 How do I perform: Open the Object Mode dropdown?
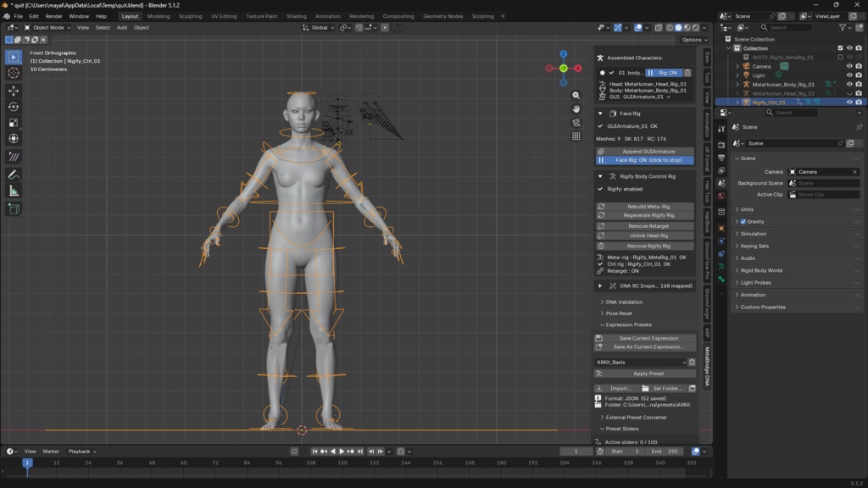[x=47, y=28]
